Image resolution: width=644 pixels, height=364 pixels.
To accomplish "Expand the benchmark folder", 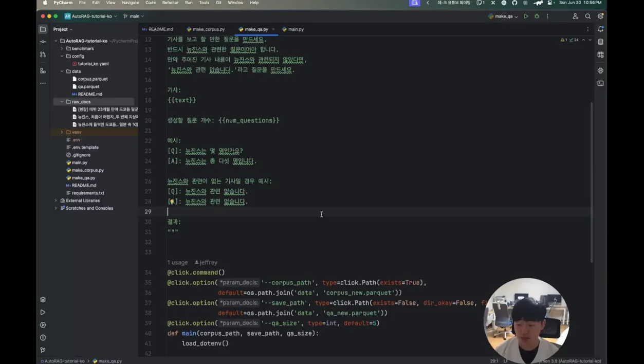I will pyautogui.click(x=62, y=48).
